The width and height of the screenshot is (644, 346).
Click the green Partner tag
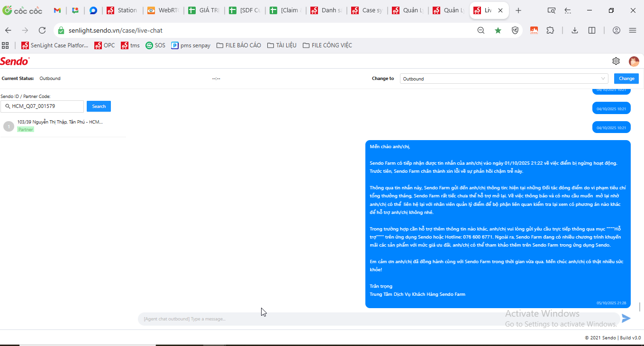pyautogui.click(x=26, y=130)
